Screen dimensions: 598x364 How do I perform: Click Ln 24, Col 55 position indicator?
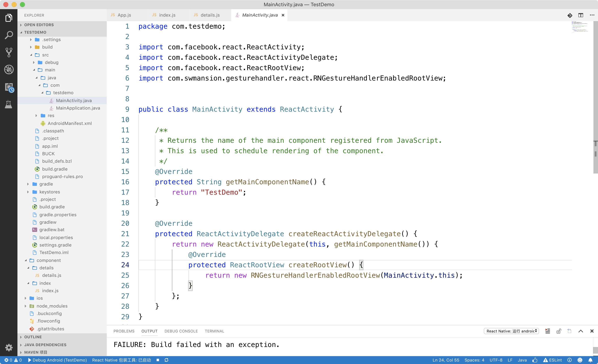tap(446, 360)
